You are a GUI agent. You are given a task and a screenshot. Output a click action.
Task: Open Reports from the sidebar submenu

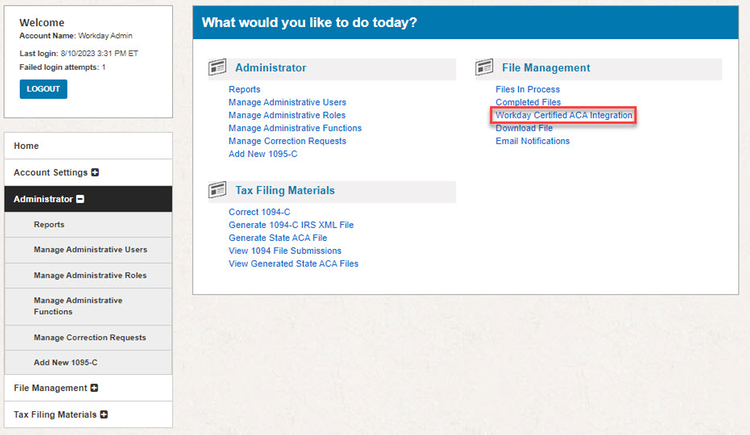click(x=49, y=225)
